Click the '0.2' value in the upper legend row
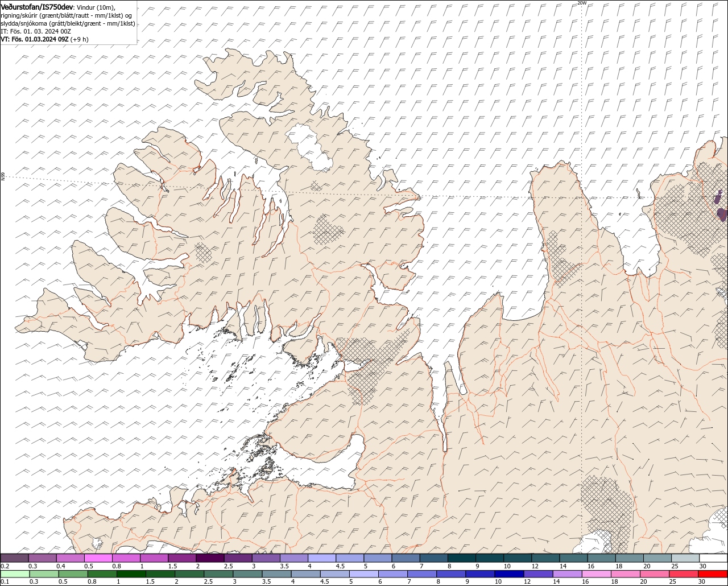 coord(5,566)
